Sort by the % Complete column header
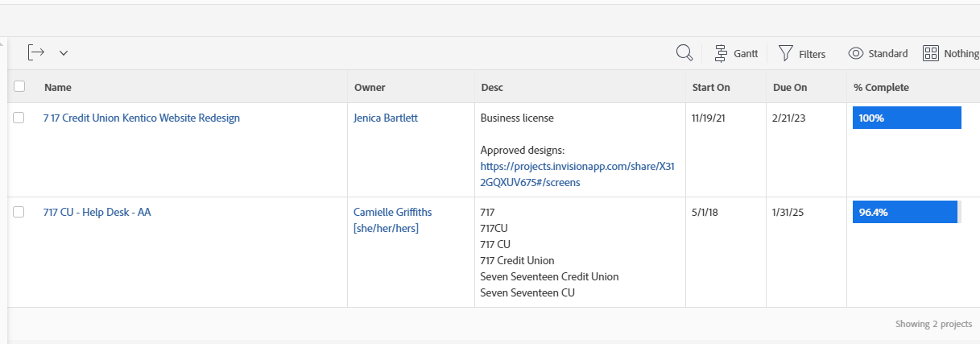Viewport: 980px width, 344px height. pyautogui.click(x=881, y=87)
